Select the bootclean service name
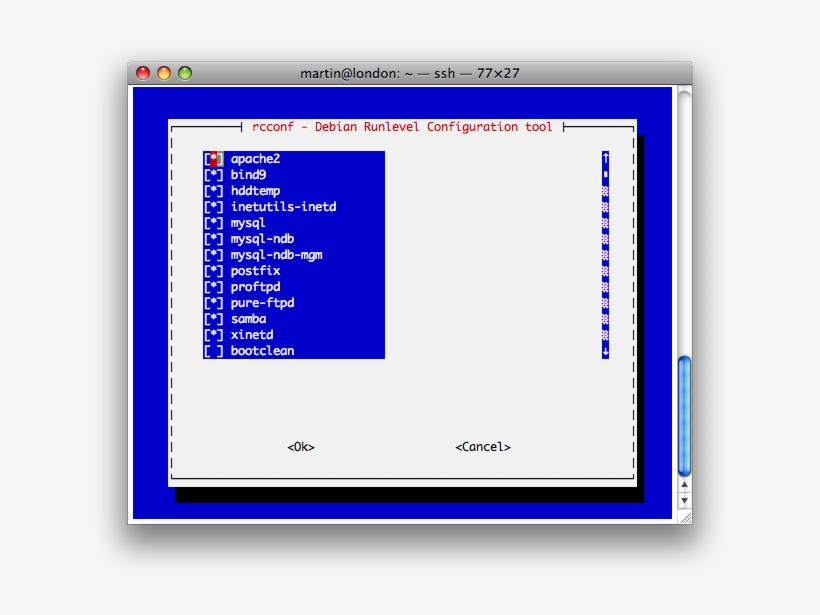Image resolution: width=820 pixels, height=615 pixels. (x=262, y=351)
